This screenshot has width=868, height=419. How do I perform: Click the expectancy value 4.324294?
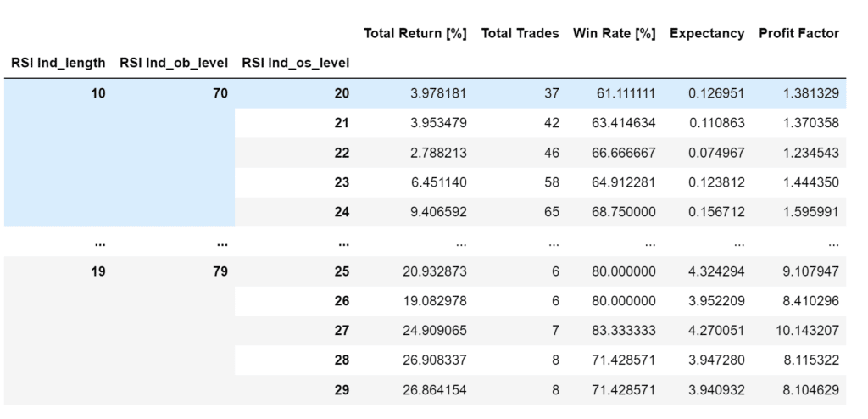(x=715, y=271)
